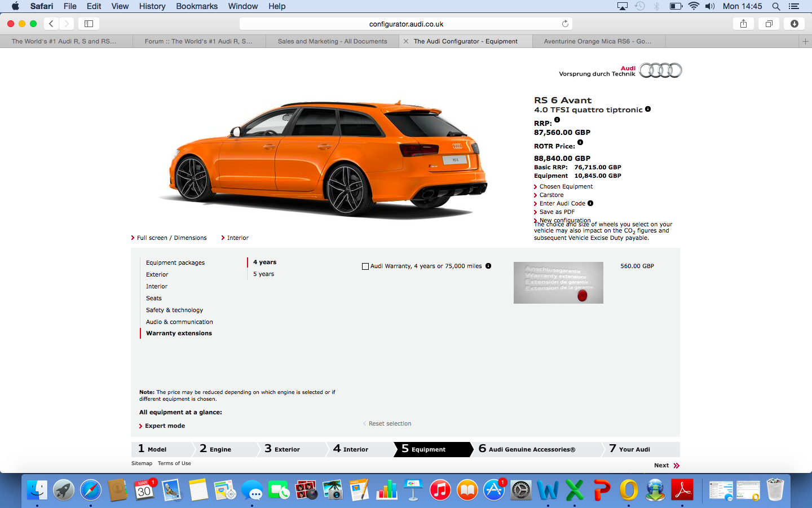This screenshot has height=508, width=812.
Task: Click the info icon beside Enter Audi Code
Action: 590,203
